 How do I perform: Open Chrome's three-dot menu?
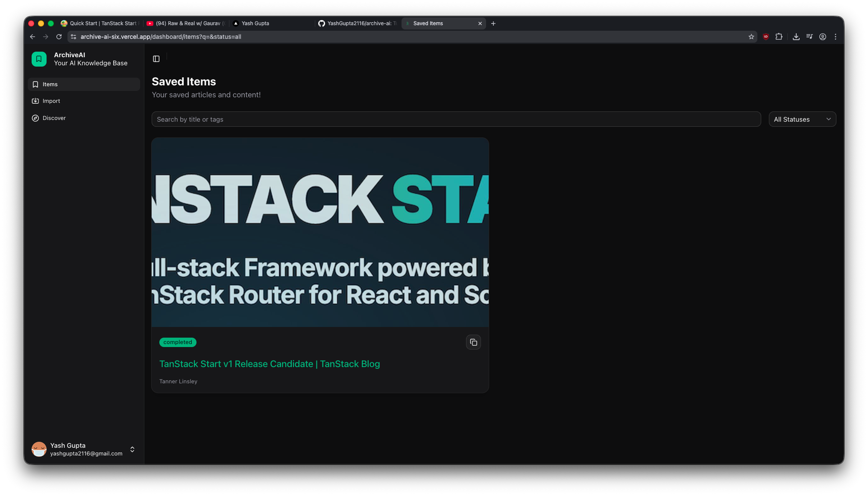pos(836,37)
